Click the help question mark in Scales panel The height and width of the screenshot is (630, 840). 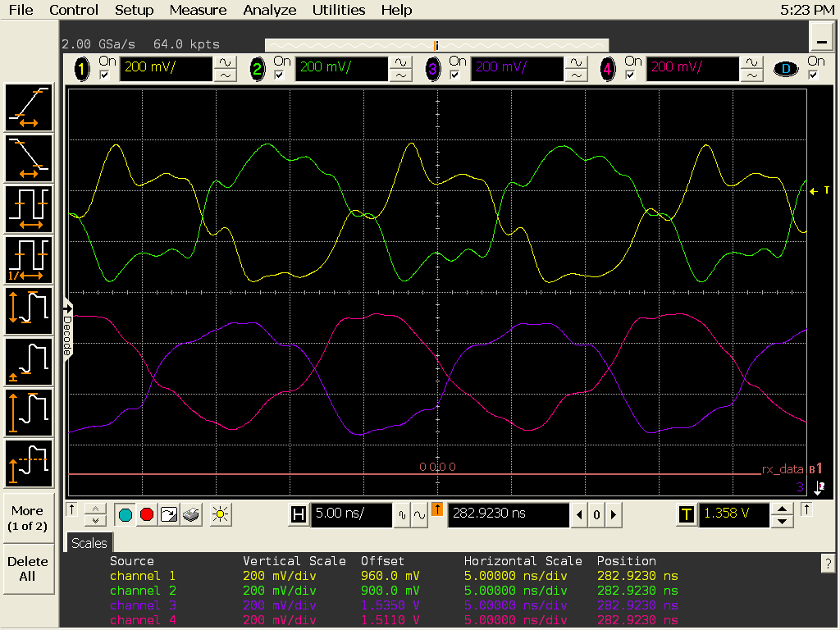pyautogui.click(x=828, y=563)
